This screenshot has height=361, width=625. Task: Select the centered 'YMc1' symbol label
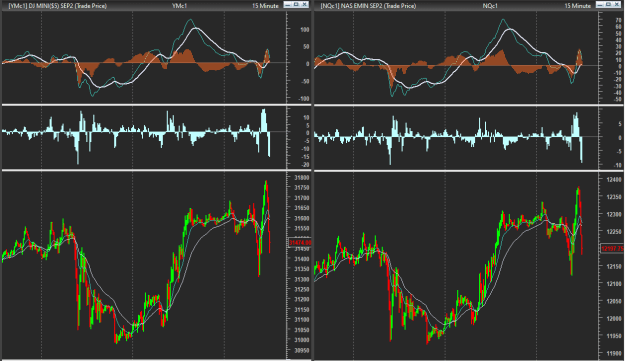[x=179, y=6]
